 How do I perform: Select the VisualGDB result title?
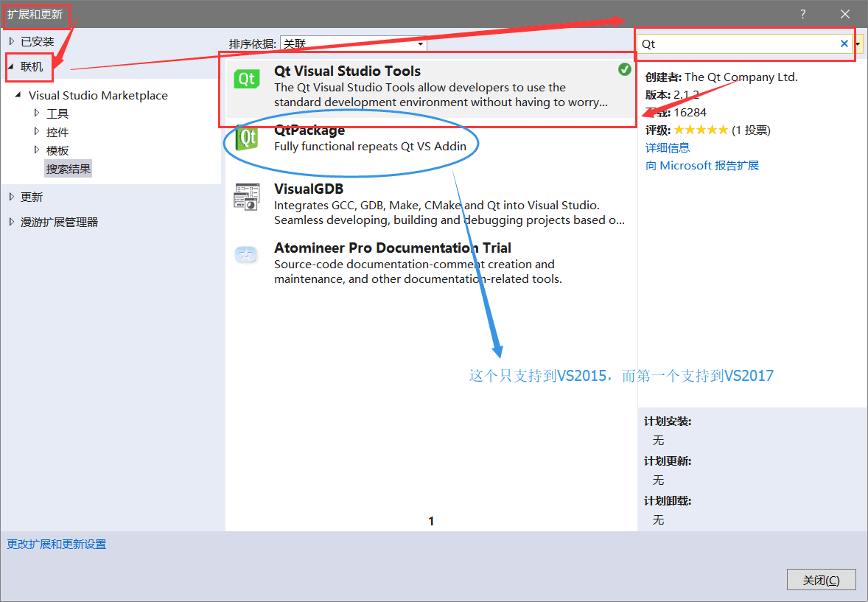309,189
